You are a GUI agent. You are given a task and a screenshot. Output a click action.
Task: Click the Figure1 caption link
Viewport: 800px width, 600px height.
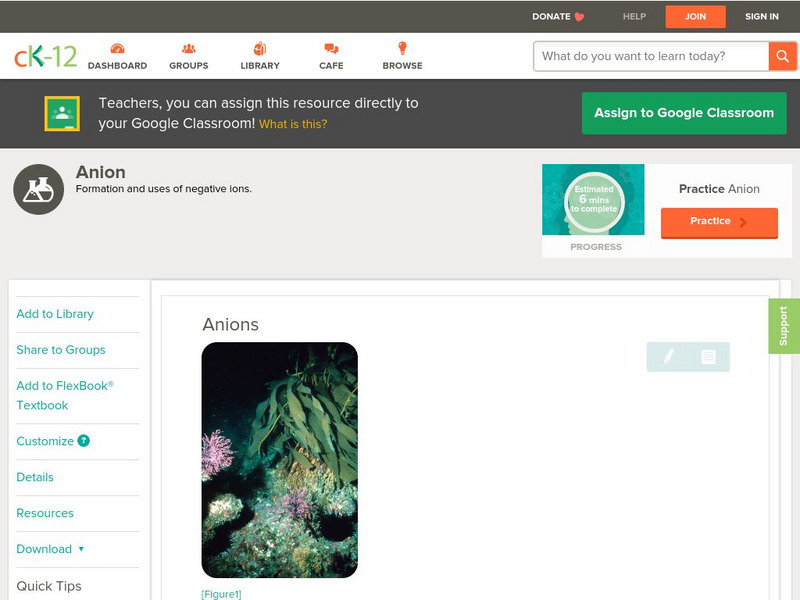tap(221, 594)
